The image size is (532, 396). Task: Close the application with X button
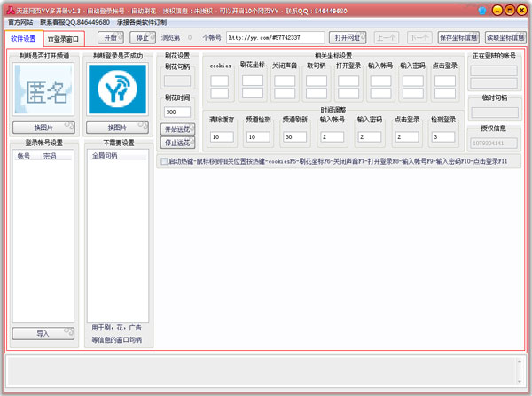(522, 11)
